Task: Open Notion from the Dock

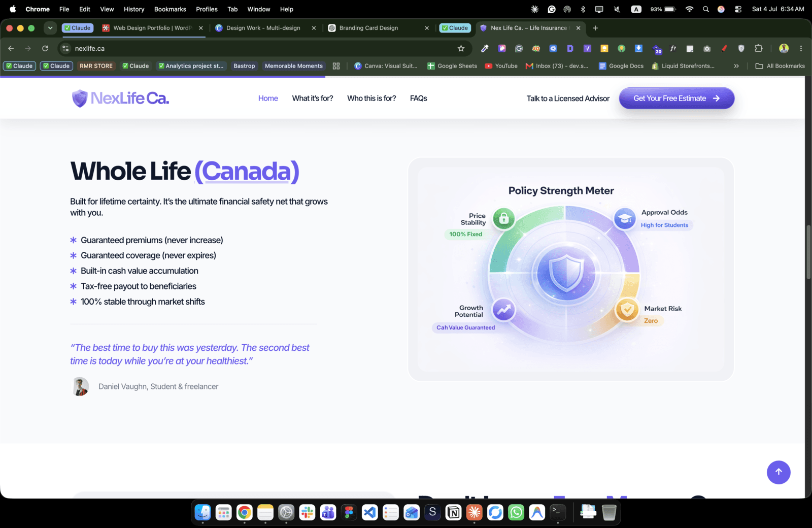Action: (x=454, y=512)
